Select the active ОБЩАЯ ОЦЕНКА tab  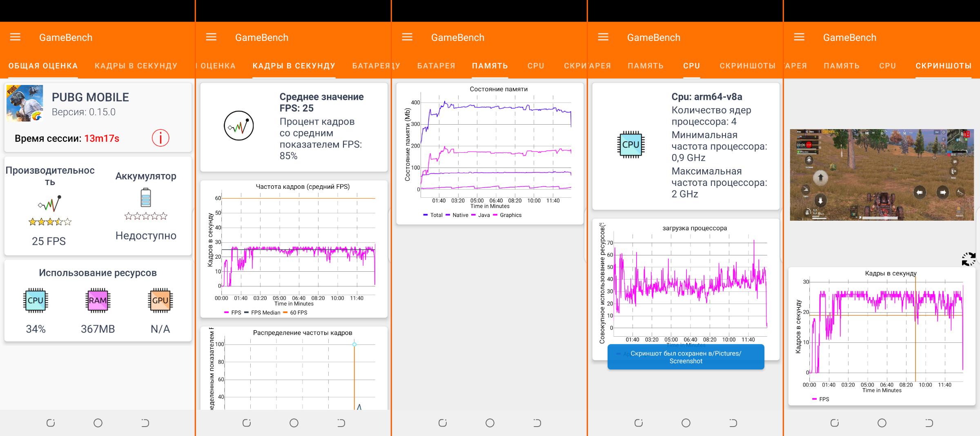pyautogui.click(x=43, y=66)
